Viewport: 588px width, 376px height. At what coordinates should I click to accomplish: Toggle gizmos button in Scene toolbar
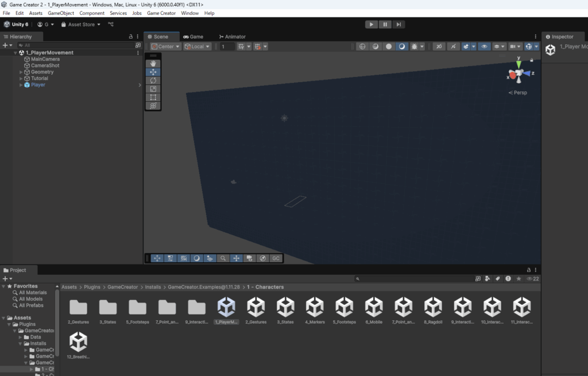529,47
